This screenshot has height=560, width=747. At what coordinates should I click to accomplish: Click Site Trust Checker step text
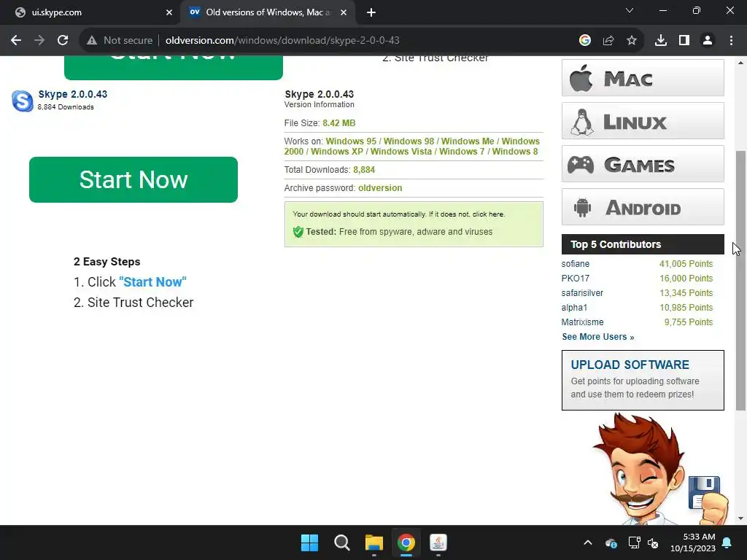tap(141, 303)
